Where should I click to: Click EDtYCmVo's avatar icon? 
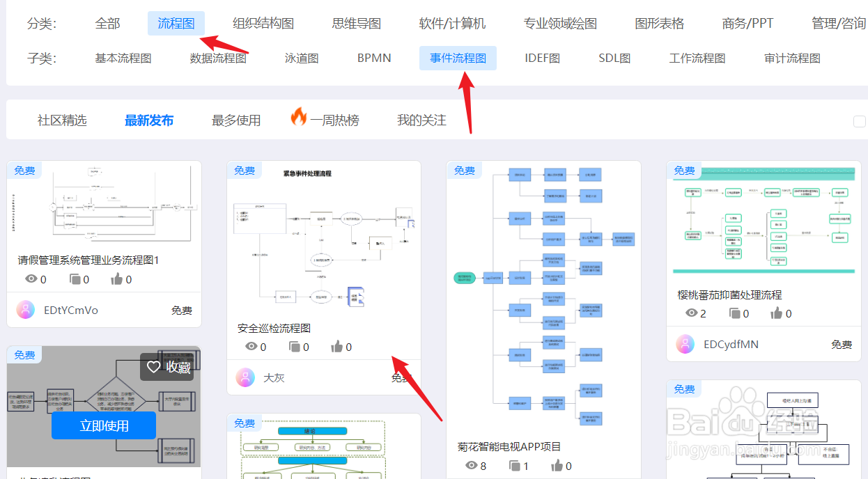coord(24,310)
